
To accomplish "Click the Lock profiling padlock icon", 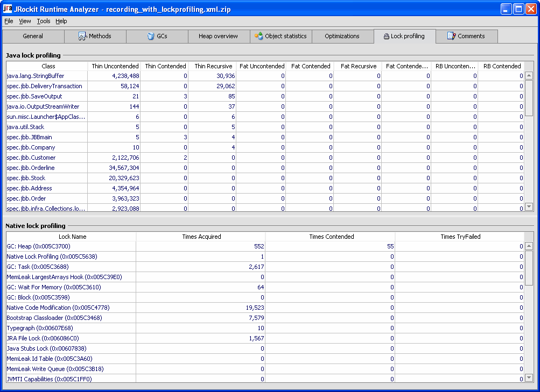I will [387, 36].
